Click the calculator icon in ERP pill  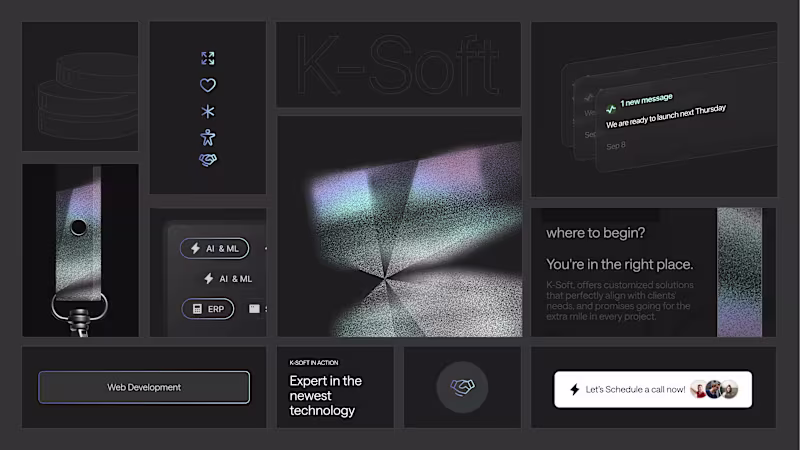197,309
